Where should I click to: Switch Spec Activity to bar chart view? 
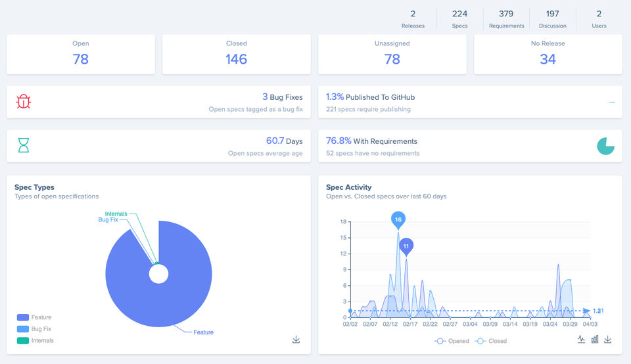pos(595,340)
